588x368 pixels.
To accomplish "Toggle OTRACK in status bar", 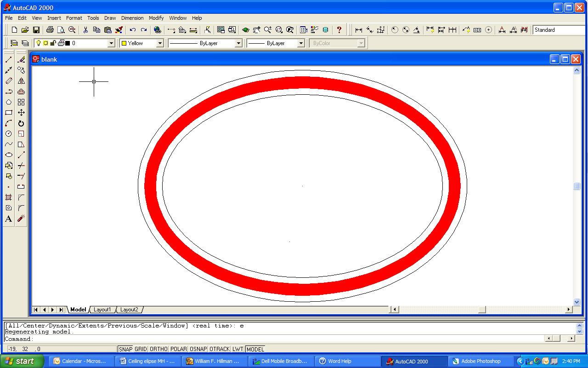I will pyautogui.click(x=220, y=349).
